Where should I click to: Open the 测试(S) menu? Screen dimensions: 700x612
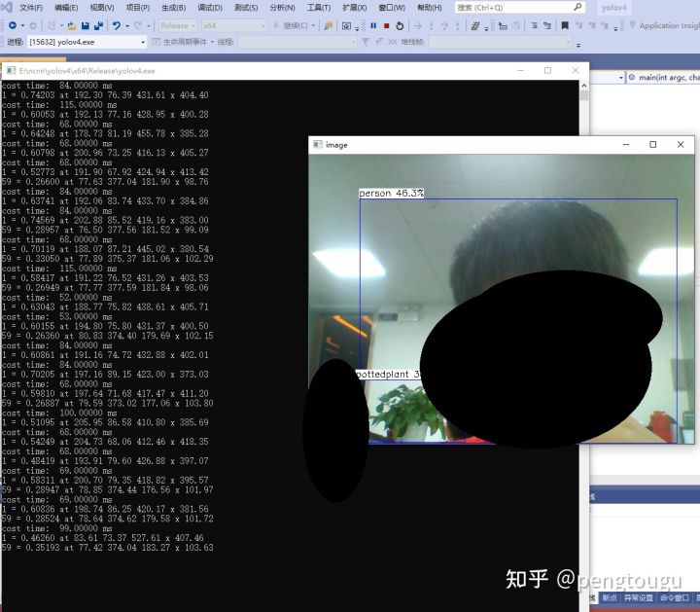(x=246, y=8)
